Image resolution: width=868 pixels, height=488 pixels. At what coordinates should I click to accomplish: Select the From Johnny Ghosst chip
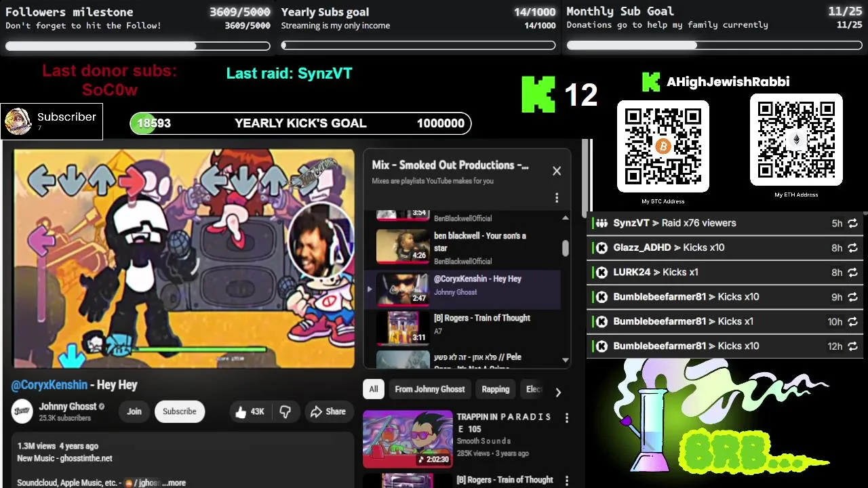(x=430, y=389)
